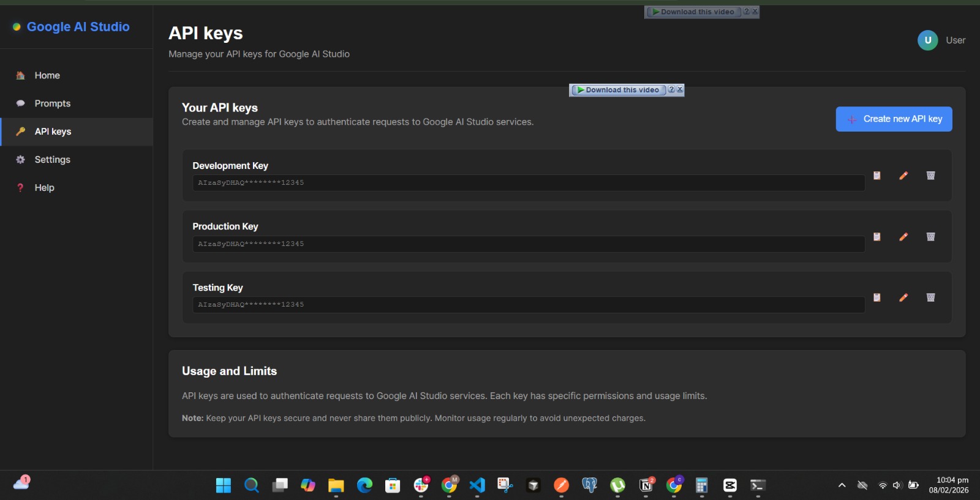Delete the Development Key with trash icon

click(930, 176)
